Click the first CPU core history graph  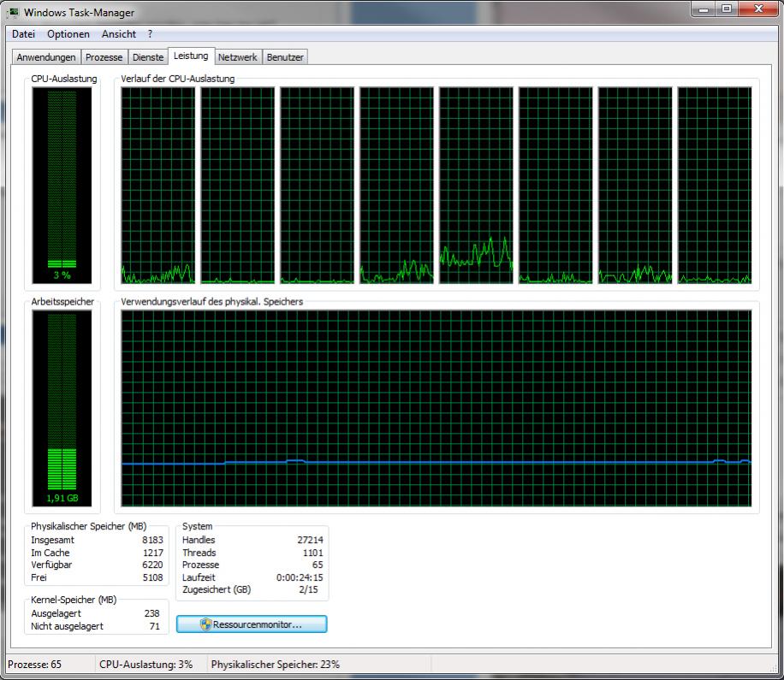point(158,186)
